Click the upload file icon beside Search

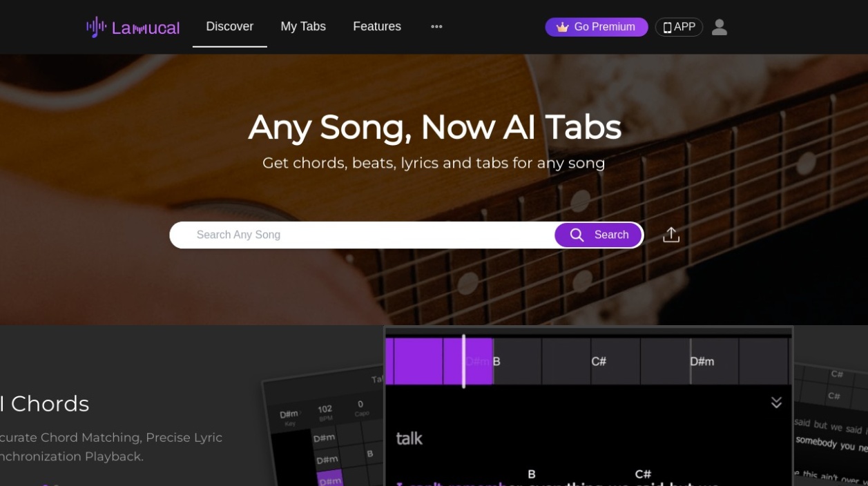point(671,235)
